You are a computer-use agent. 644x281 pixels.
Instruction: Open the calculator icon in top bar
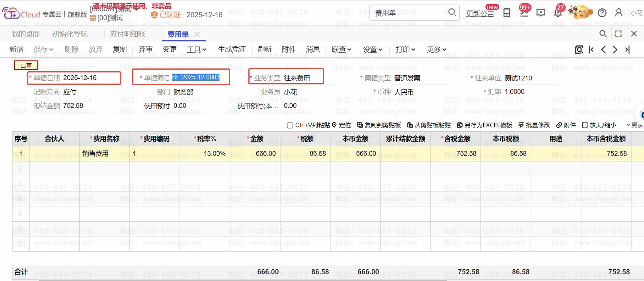(507, 13)
